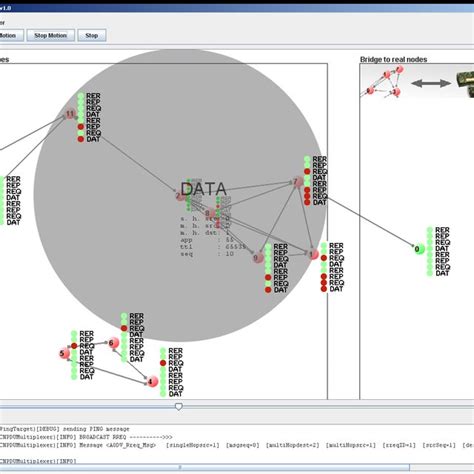Viewport: 474px width, 474px height.
Task: Click red node 4
Action: 152,381
